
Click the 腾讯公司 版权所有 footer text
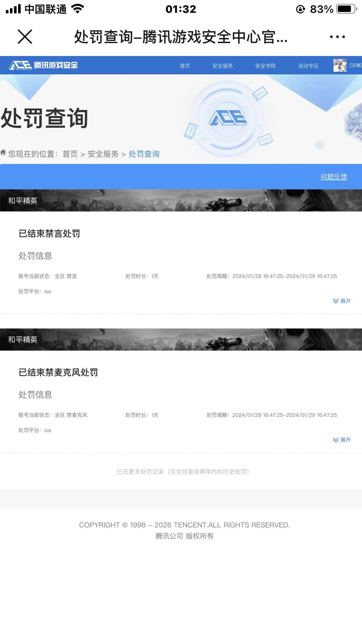click(x=184, y=536)
